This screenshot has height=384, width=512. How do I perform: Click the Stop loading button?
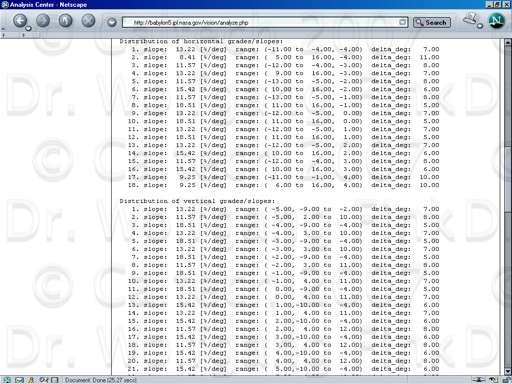click(88, 21)
